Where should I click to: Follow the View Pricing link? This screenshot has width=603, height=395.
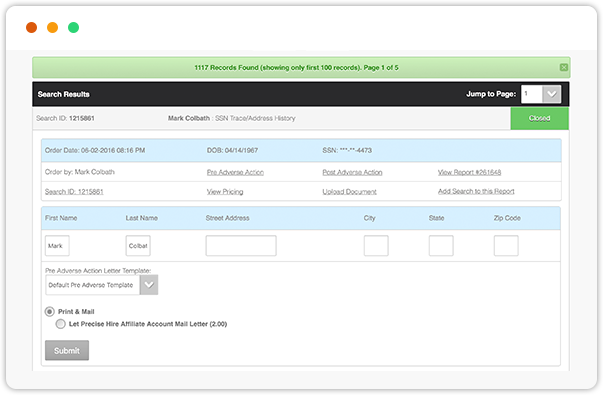(225, 192)
